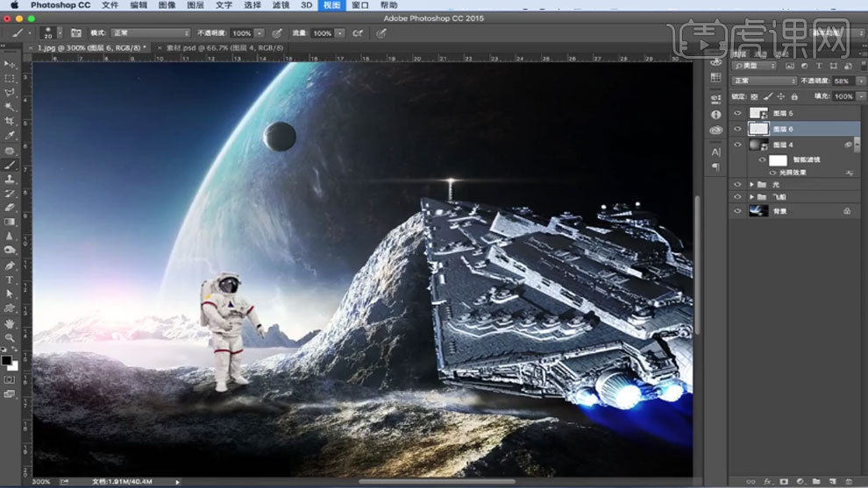Click the 图层 6 layer thumbnail

(x=758, y=129)
